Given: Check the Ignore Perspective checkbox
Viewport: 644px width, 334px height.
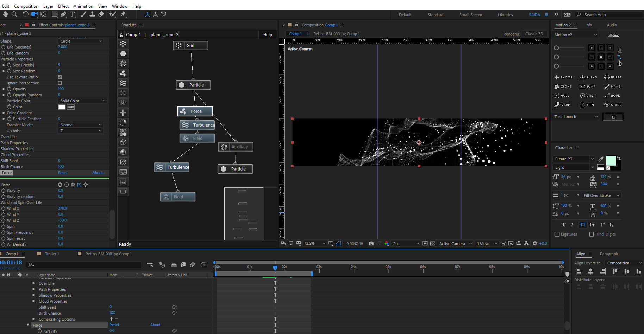Looking at the screenshot, I should (60, 83).
